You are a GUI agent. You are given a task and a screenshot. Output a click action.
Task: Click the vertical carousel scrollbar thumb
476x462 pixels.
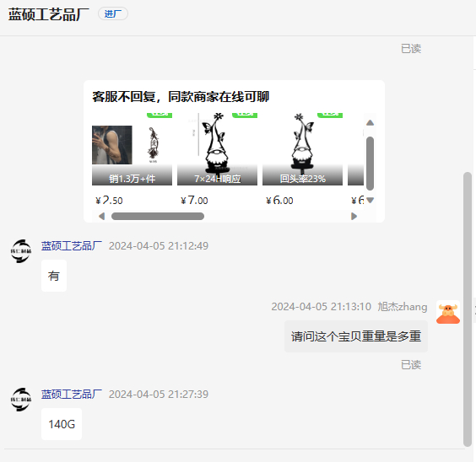pos(370,164)
